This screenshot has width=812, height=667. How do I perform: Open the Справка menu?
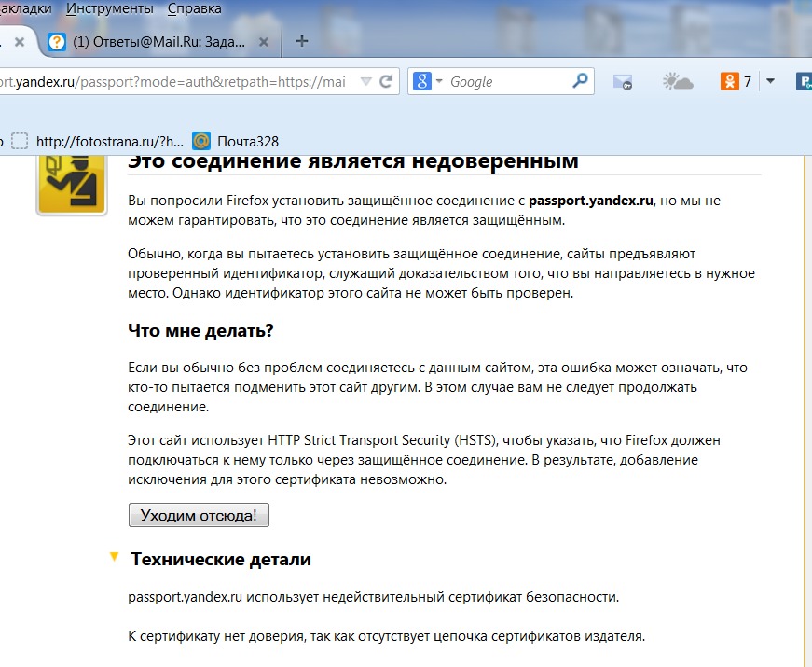coord(194,8)
